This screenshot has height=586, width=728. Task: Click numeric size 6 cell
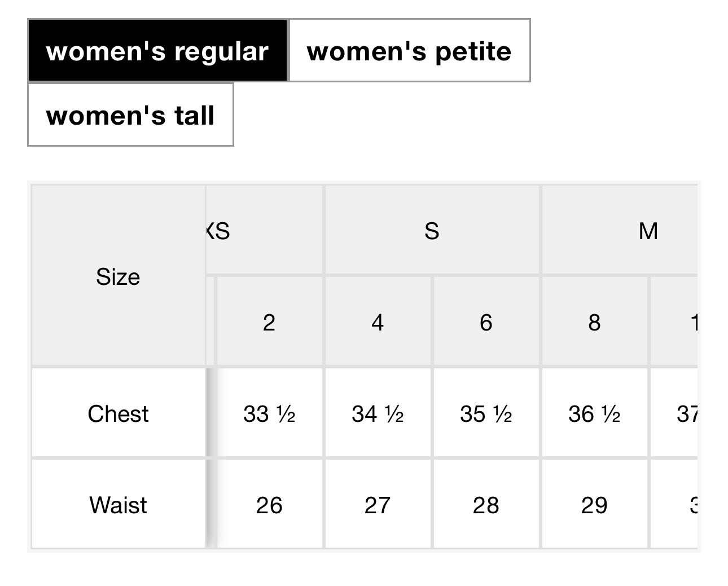point(486,322)
